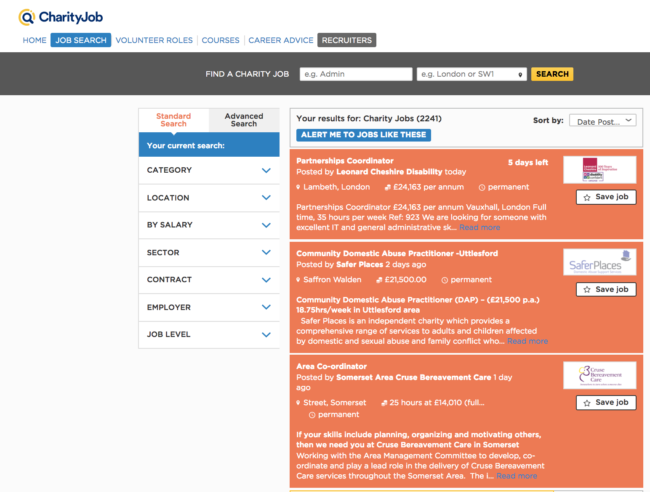Save the Area Co-ordinator job
The height and width of the screenshot is (492, 650).
tap(605, 403)
